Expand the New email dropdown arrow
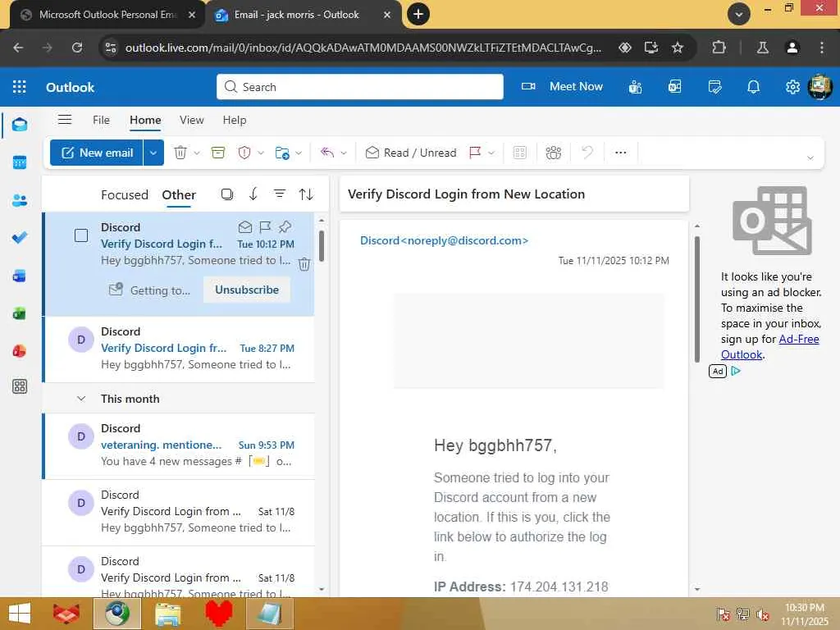840x630 pixels. [153, 153]
